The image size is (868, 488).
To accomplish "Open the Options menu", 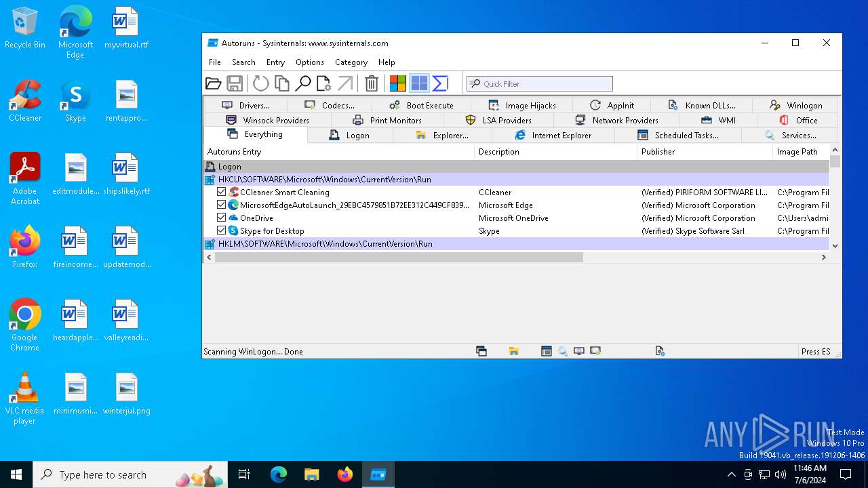I will pyautogui.click(x=310, y=62).
